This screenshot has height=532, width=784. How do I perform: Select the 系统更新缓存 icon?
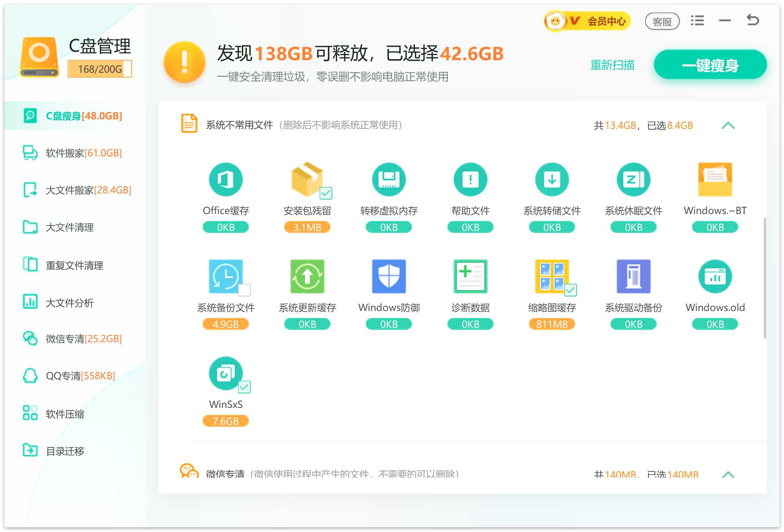pyautogui.click(x=307, y=276)
